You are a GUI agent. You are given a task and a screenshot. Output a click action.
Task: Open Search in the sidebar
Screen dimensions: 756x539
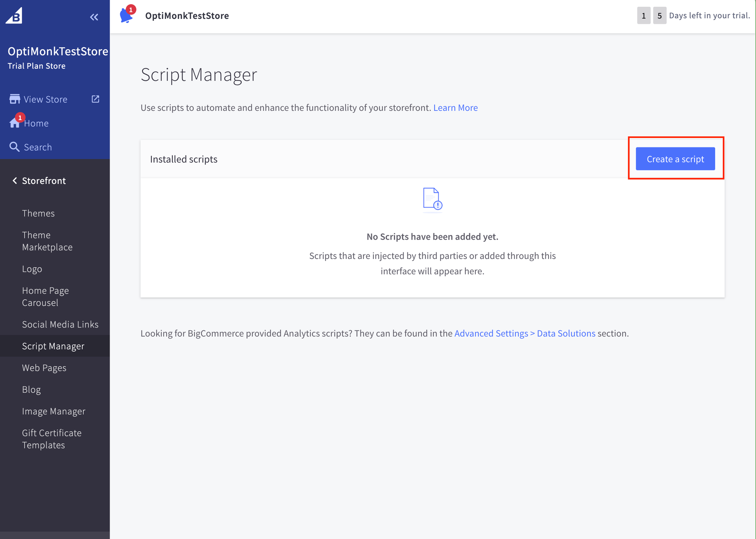38,147
